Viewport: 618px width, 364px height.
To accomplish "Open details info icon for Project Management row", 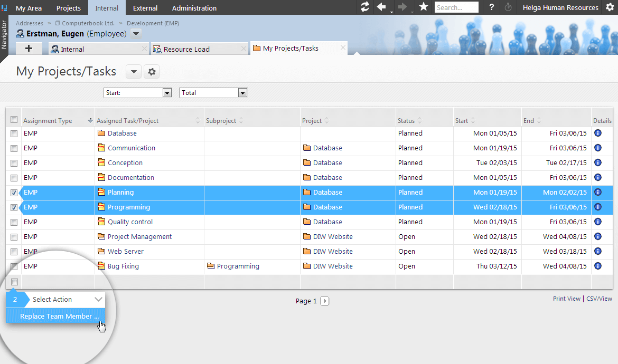I will (598, 236).
